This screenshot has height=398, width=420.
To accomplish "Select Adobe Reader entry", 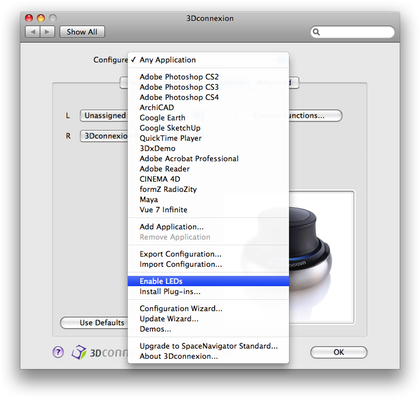I will pos(208,169).
